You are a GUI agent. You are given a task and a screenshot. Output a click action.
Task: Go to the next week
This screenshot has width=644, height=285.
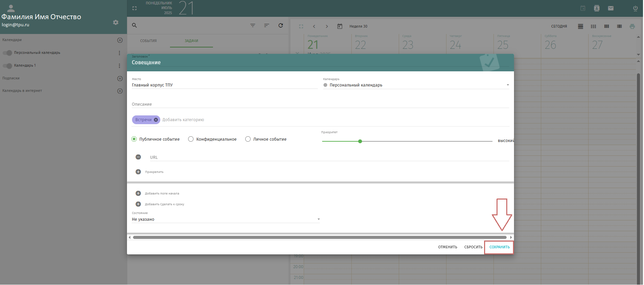[327, 26]
